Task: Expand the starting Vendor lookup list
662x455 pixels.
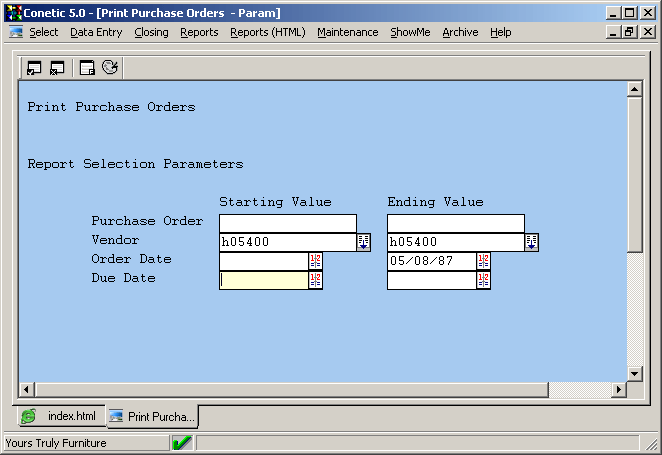Action: pos(364,242)
